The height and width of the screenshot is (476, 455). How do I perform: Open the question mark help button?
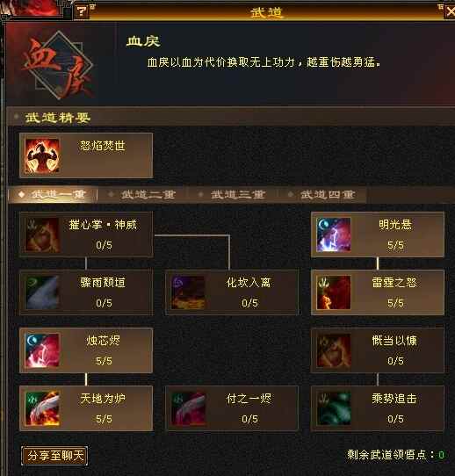pyautogui.click(x=82, y=11)
